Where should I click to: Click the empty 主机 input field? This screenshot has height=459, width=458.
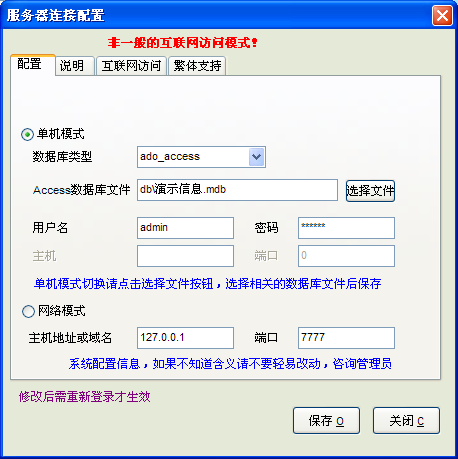coord(185,256)
